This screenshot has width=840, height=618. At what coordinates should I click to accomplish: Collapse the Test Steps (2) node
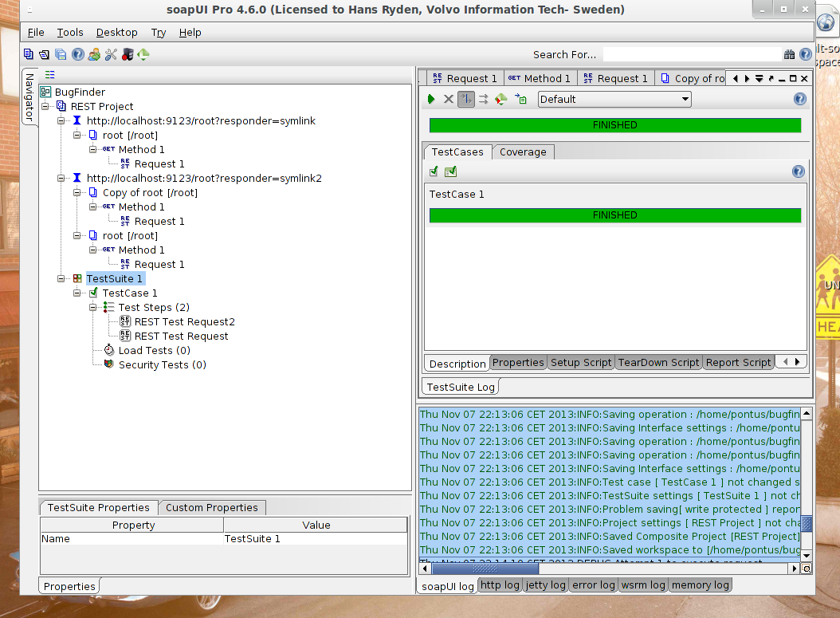pyautogui.click(x=93, y=308)
